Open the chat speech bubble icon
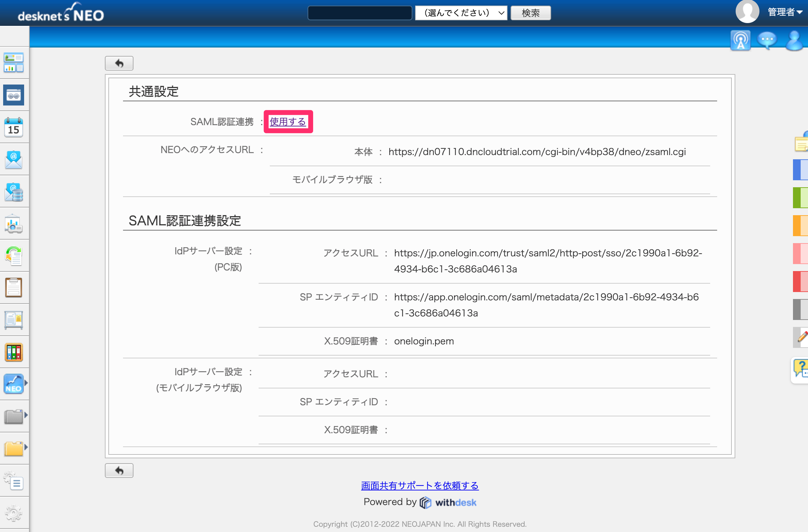Viewport: 808px width, 532px height. (x=767, y=41)
